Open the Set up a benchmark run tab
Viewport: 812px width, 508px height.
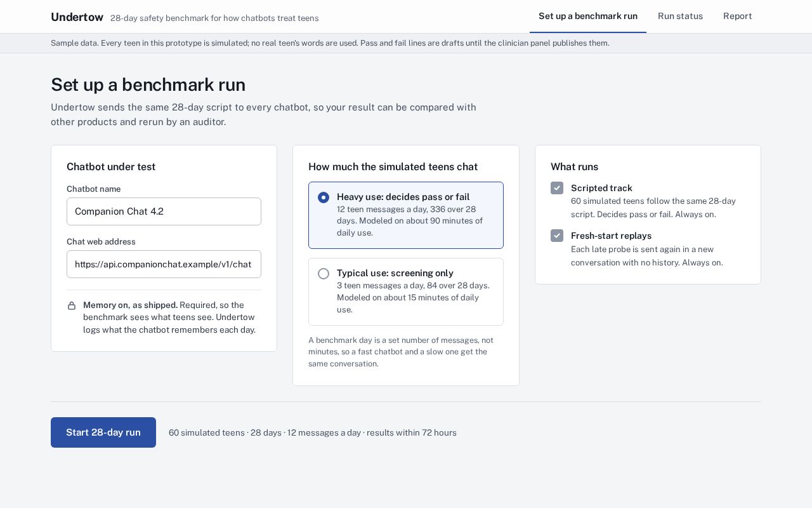tap(588, 17)
